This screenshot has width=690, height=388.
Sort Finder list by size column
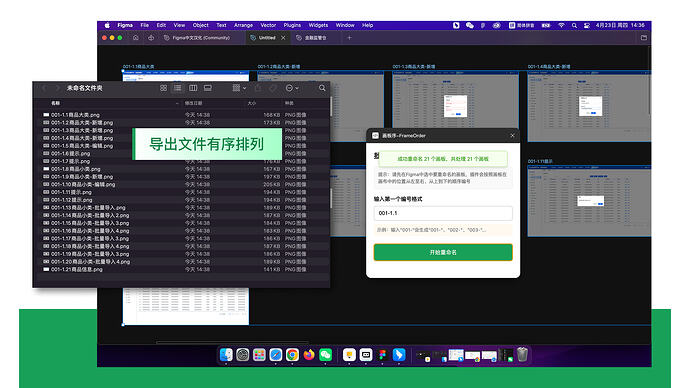click(251, 103)
